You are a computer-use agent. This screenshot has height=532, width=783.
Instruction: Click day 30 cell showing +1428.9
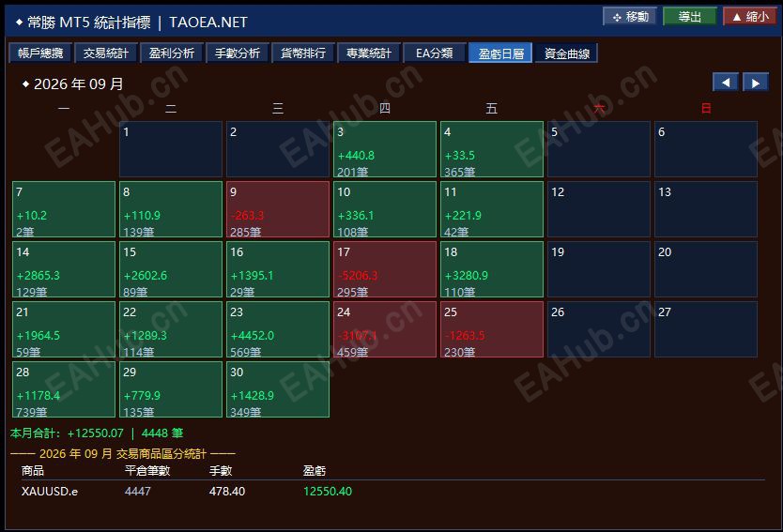(278, 389)
